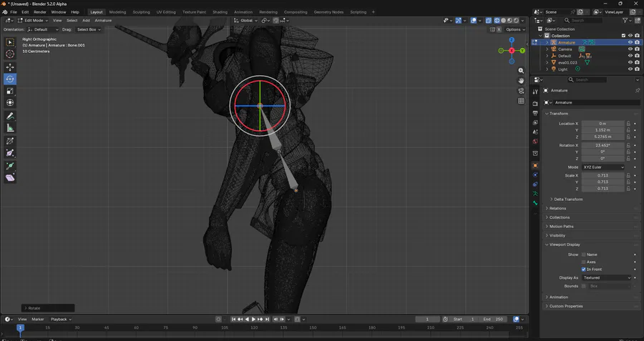
Task: Lock the Location X value
Action: point(628,124)
